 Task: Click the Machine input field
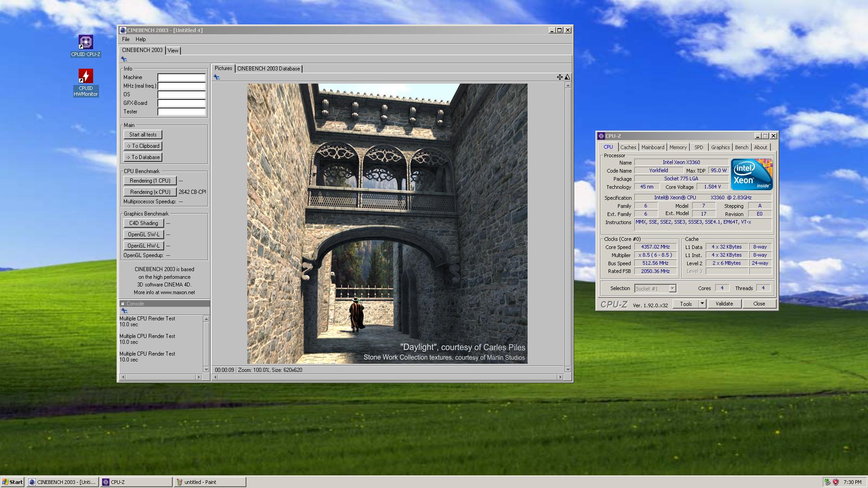point(181,77)
